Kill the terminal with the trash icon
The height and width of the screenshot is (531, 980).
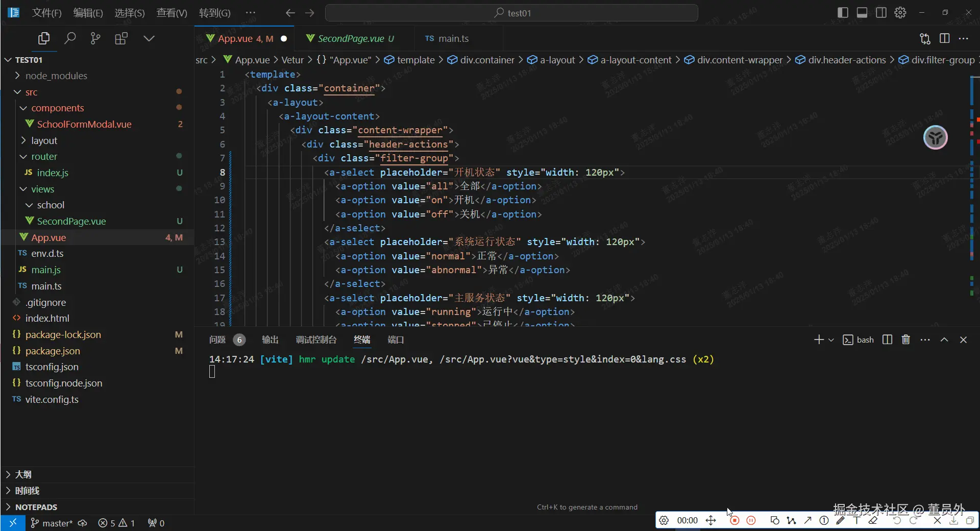click(x=905, y=340)
